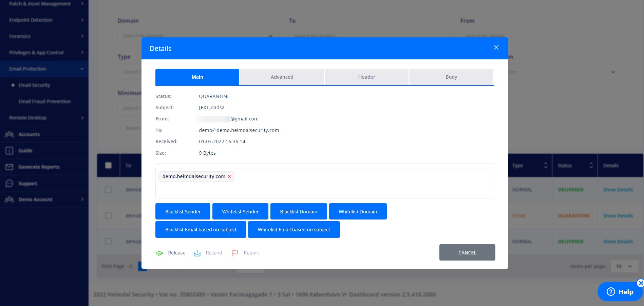Expand the Remote Desktop menu
The image size is (644, 306).
(x=44, y=118)
